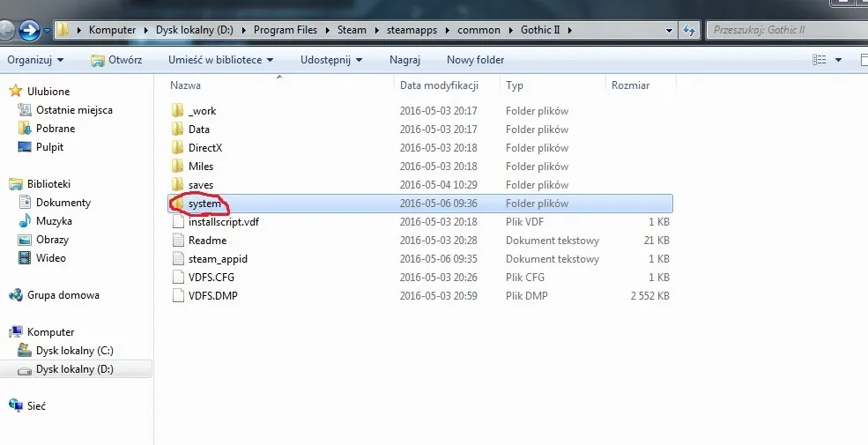Open view options dropdown arrow
This screenshot has height=445, width=868.
(x=838, y=60)
